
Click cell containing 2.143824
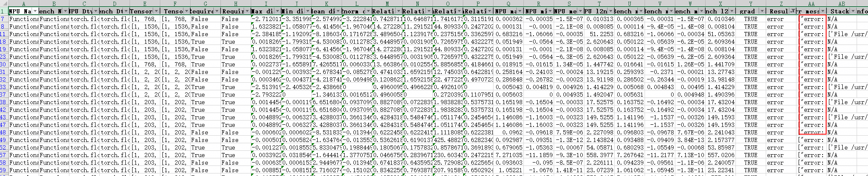(x=599, y=140)
